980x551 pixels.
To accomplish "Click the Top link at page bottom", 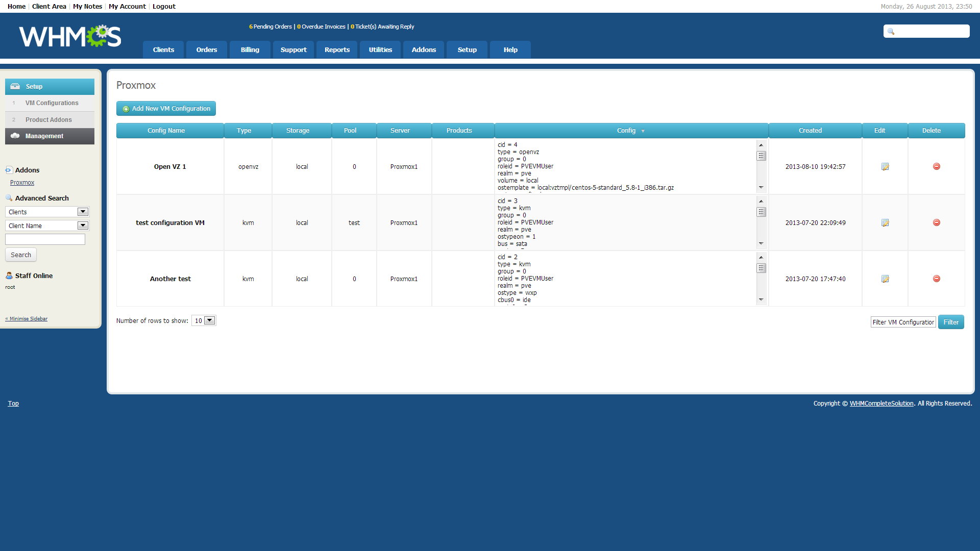I will click(13, 404).
